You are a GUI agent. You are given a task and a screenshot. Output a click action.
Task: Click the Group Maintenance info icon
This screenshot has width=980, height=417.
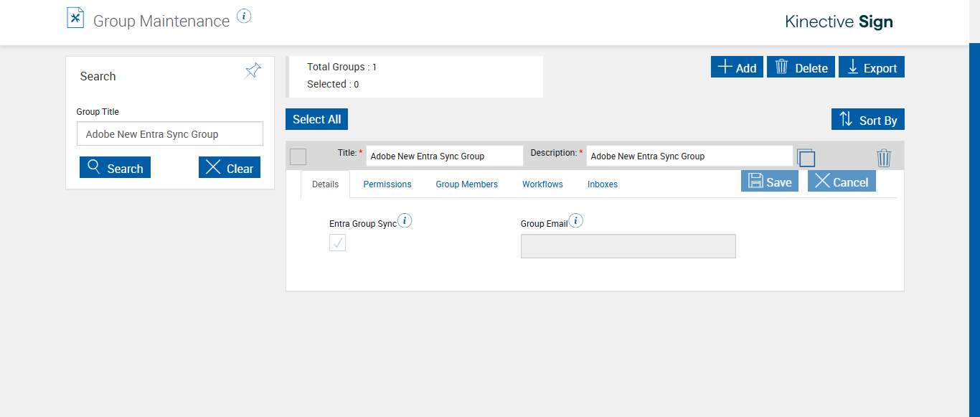(244, 16)
